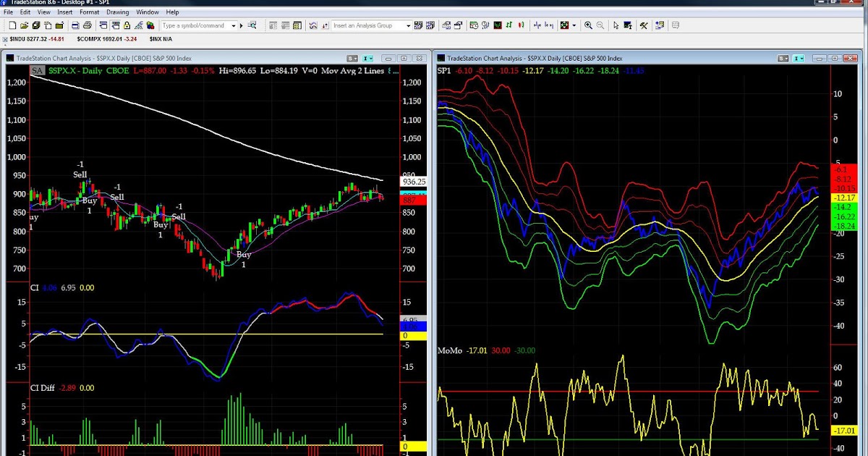Select the pointer arrow tool

(616, 25)
